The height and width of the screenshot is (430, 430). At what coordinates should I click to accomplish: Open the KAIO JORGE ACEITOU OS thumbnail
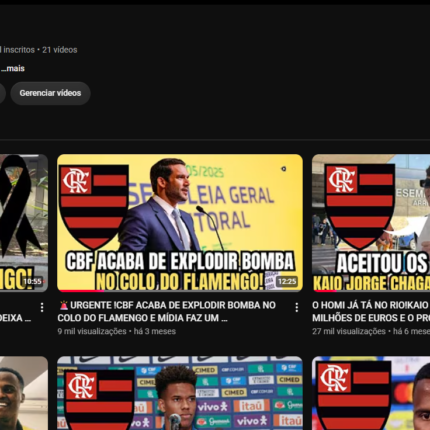[x=371, y=223]
